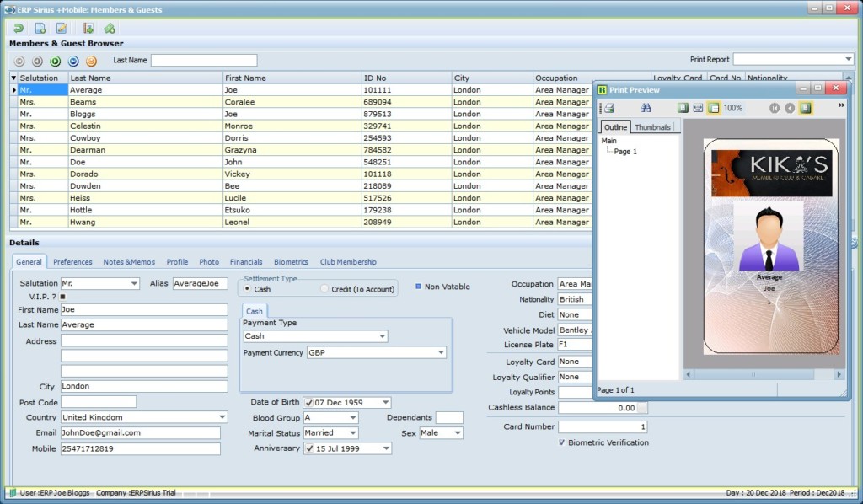Screen dimensions: 863x504
Task: Open the Payment Type dropdown
Action: click(382, 336)
